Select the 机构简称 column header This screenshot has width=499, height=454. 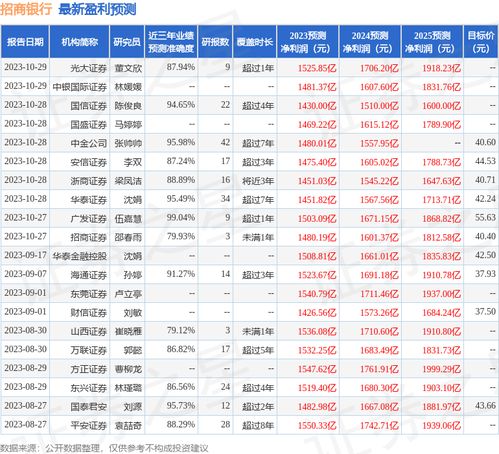tap(80, 42)
